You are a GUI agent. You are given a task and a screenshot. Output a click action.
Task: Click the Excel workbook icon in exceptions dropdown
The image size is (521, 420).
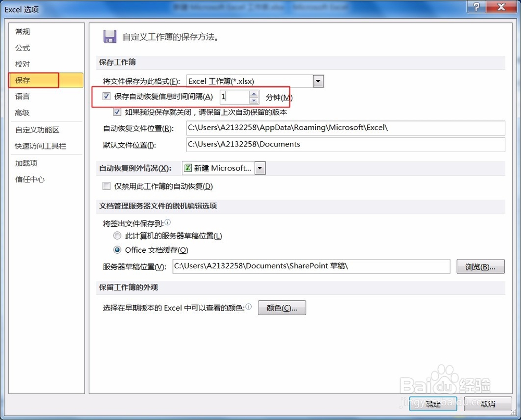click(188, 168)
